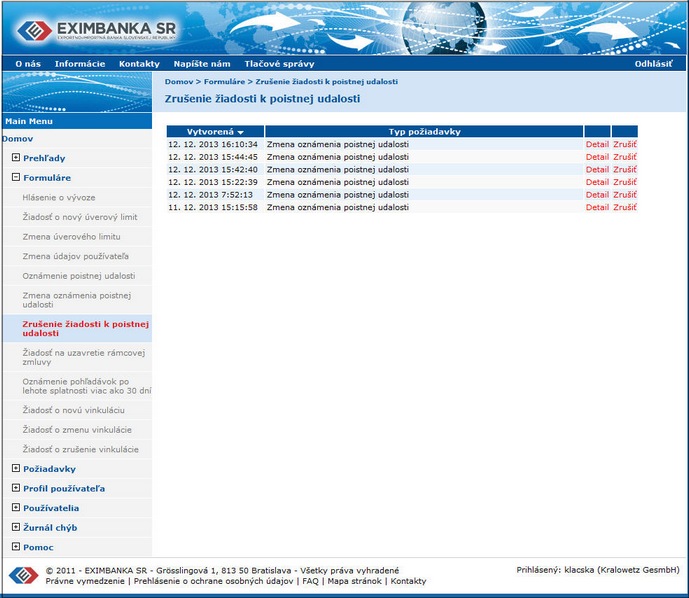Click Prihlásený: klacska (Kralowetz GesmbH) text
Screen dimensions: 689x598
click(598, 570)
